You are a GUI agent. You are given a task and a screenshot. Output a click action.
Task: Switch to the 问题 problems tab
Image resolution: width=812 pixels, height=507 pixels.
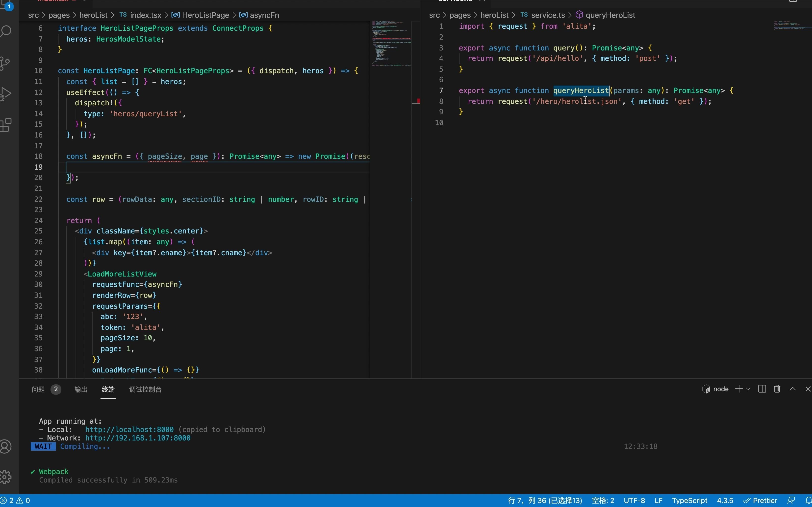coord(38,389)
